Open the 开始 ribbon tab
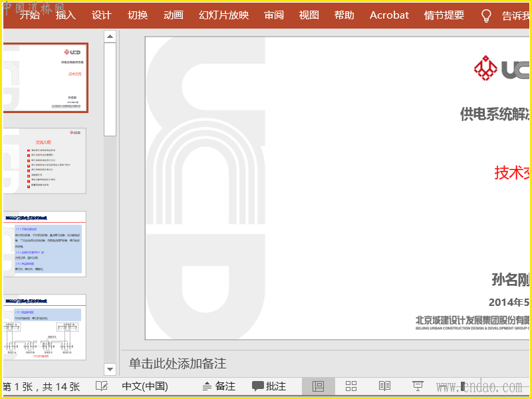The height and width of the screenshot is (399, 532). (x=29, y=15)
